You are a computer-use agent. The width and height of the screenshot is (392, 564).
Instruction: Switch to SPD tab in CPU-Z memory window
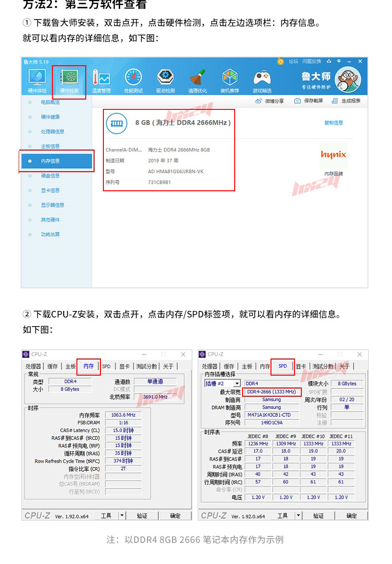coord(106,366)
